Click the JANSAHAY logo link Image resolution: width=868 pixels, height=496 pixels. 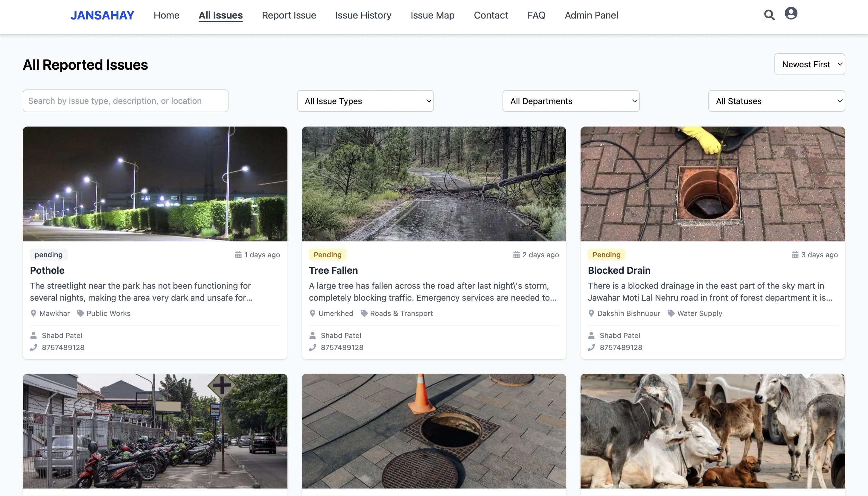(x=102, y=15)
